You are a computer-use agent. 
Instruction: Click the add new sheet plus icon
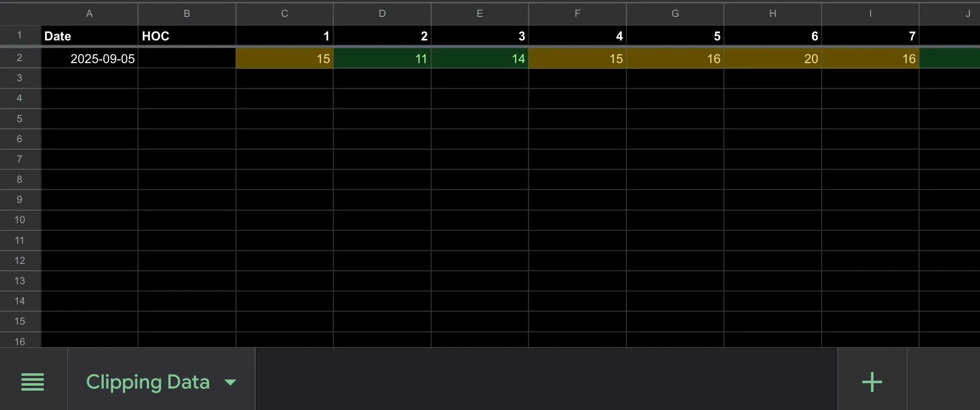click(x=872, y=382)
